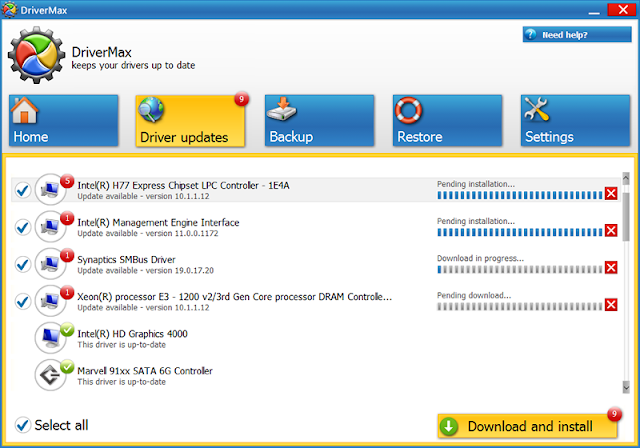Click the question mark help icon
The image size is (640, 448).
click(530, 34)
